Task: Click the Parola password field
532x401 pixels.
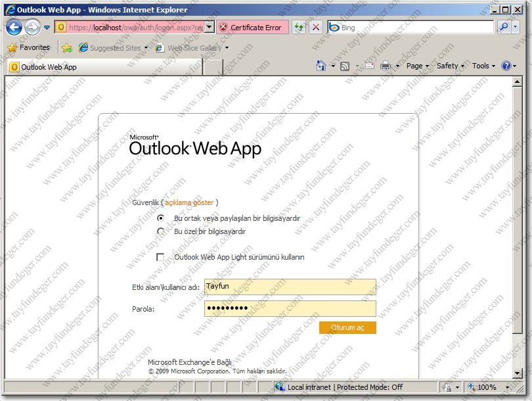Action: tap(290, 309)
